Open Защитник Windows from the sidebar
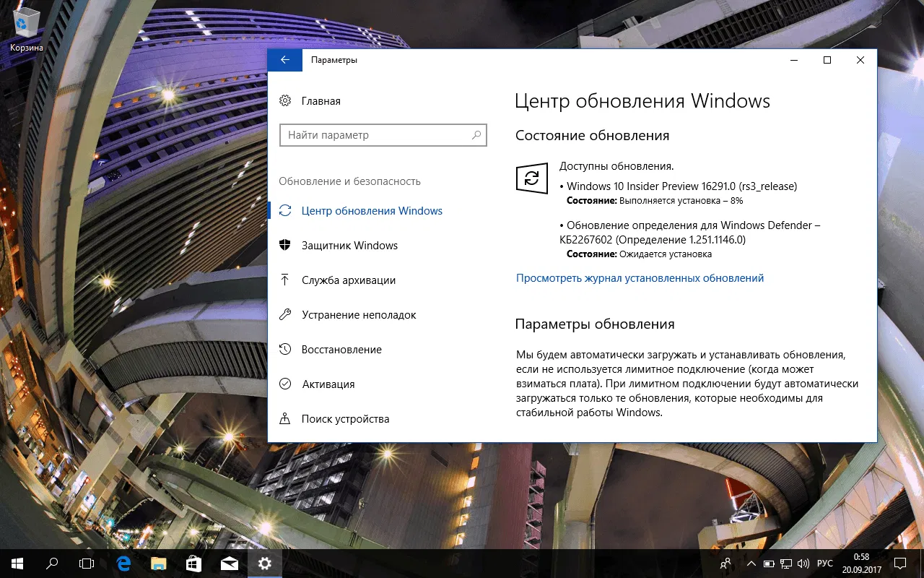Image resolution: width=924 pixels, height=578 pixels. [349, 245]
